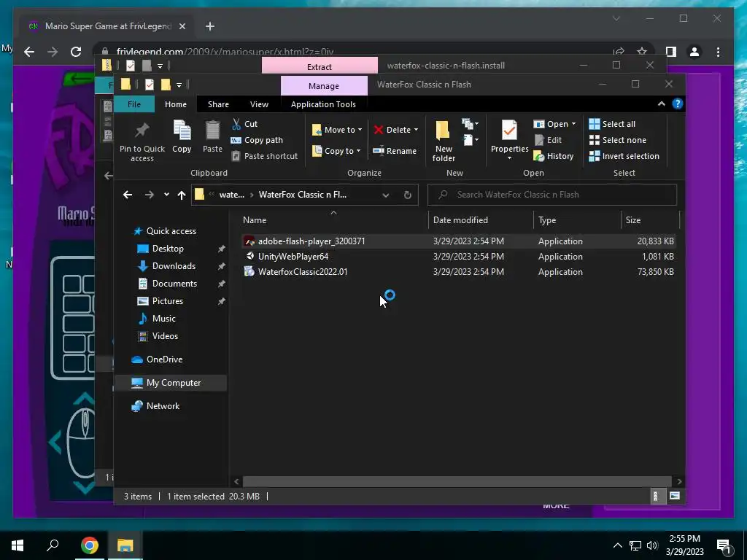Viewport: 747px width, 560px height.
Task: Reload the Chrome page
Action: (x=76, y=52)
